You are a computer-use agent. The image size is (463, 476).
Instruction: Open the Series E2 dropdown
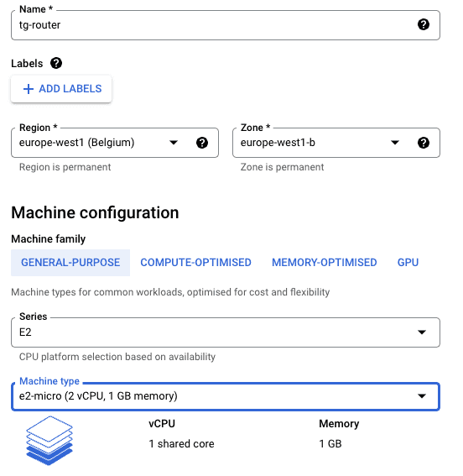pyautogui.click(x=226, y=332)
